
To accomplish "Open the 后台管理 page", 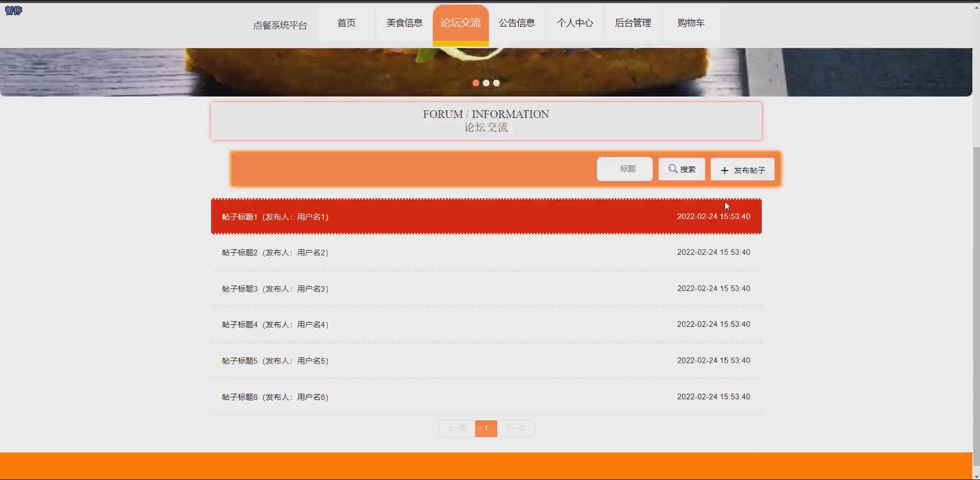I will [633, 23].
